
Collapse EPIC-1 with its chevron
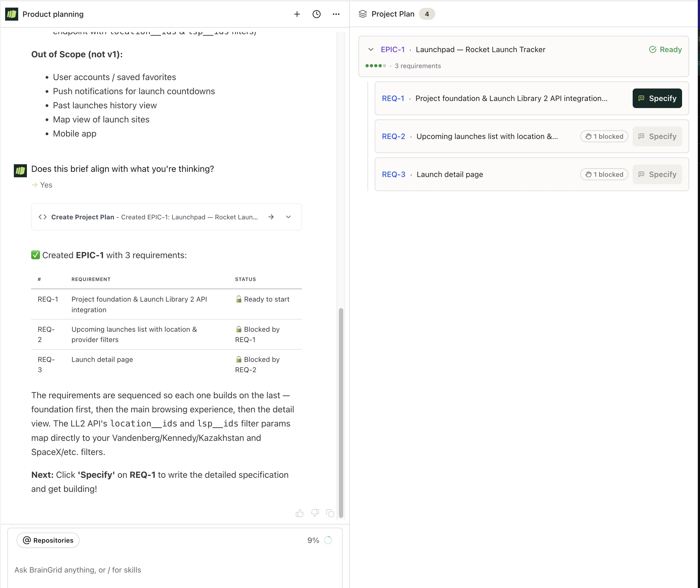pos(371,49)
